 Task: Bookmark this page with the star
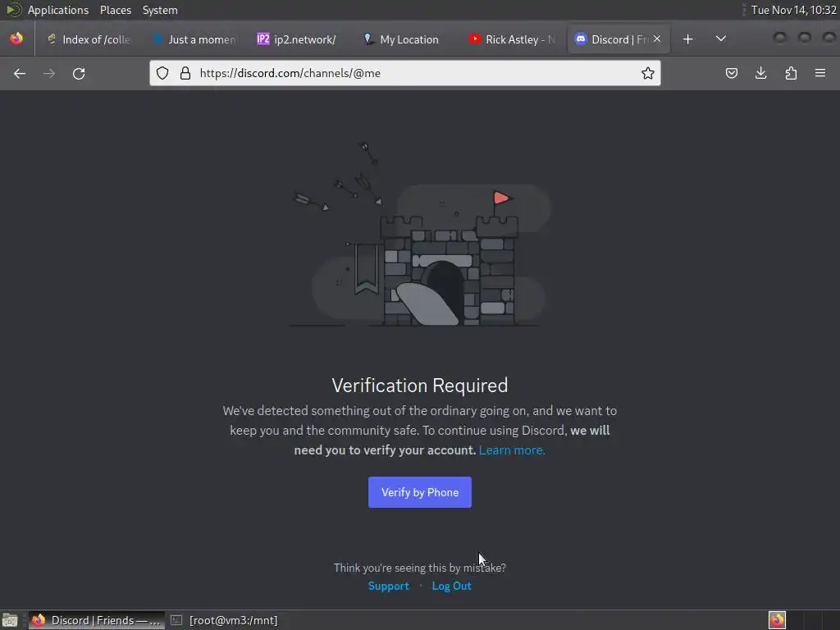[x=648, y=73]
